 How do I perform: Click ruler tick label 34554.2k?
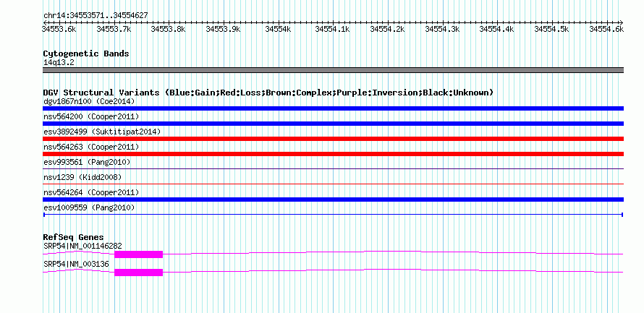tap(387, 29)
